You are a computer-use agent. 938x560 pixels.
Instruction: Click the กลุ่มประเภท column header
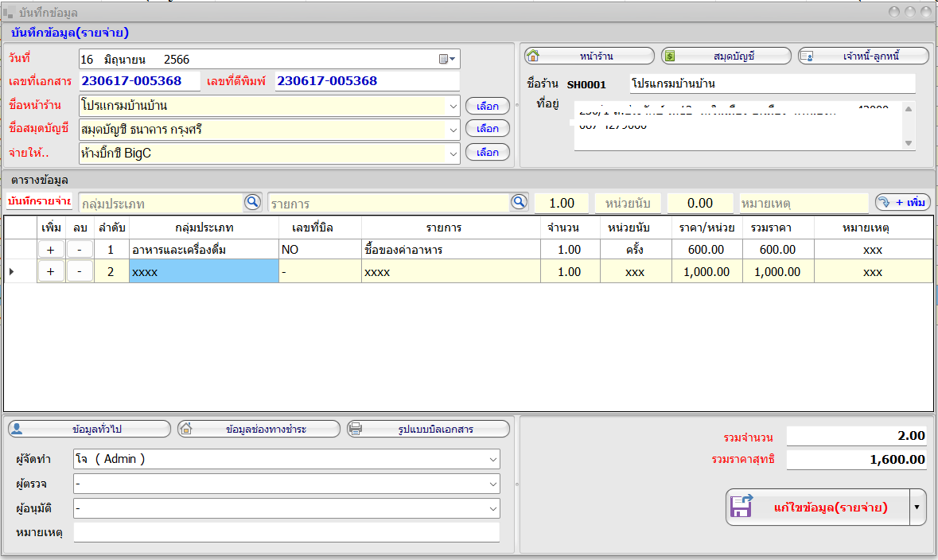[204, 228]
